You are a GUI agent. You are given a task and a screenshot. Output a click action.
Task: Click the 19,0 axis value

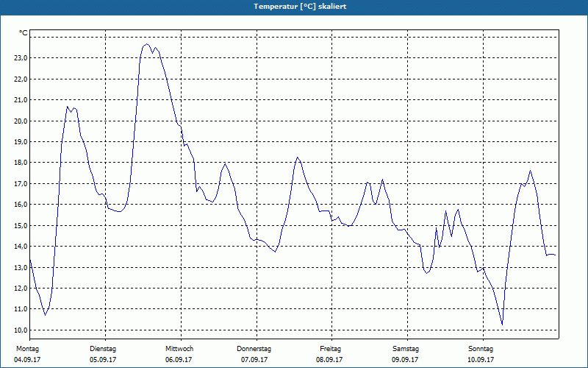(21, 141)
